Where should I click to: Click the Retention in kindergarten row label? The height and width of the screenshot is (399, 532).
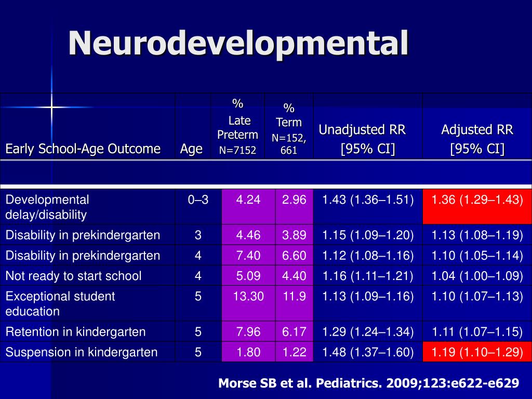[75, 332]
